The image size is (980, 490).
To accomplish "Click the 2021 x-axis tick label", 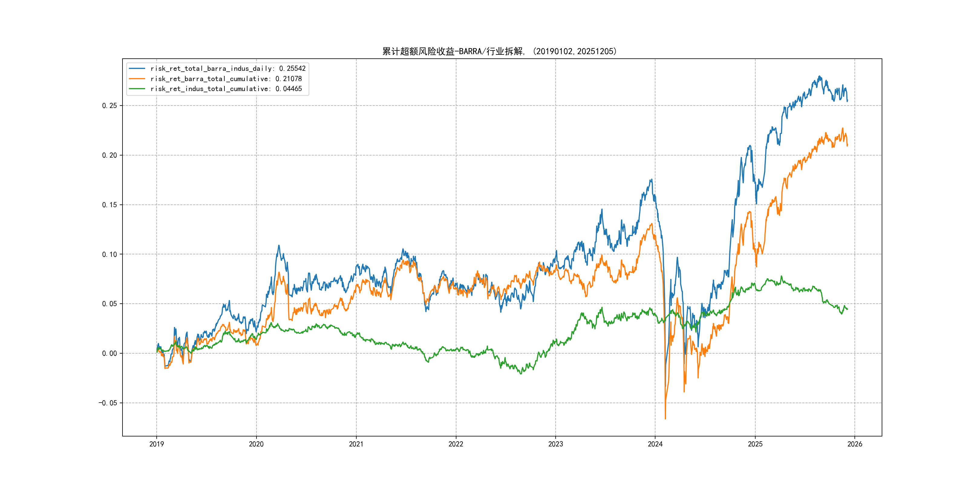I will click(x=356, y=444).
